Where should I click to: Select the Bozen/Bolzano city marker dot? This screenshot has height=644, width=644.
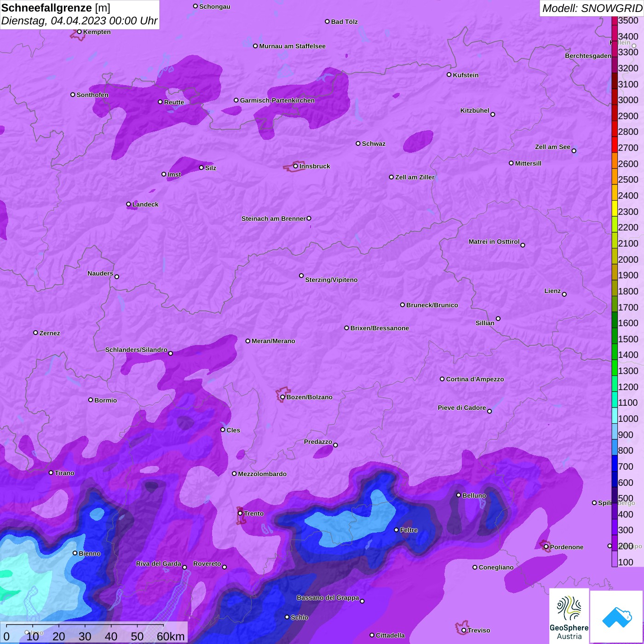click(283, 397)
